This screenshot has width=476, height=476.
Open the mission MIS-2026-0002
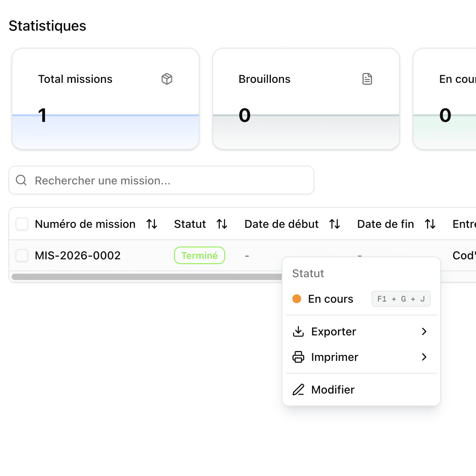(78, 255)
